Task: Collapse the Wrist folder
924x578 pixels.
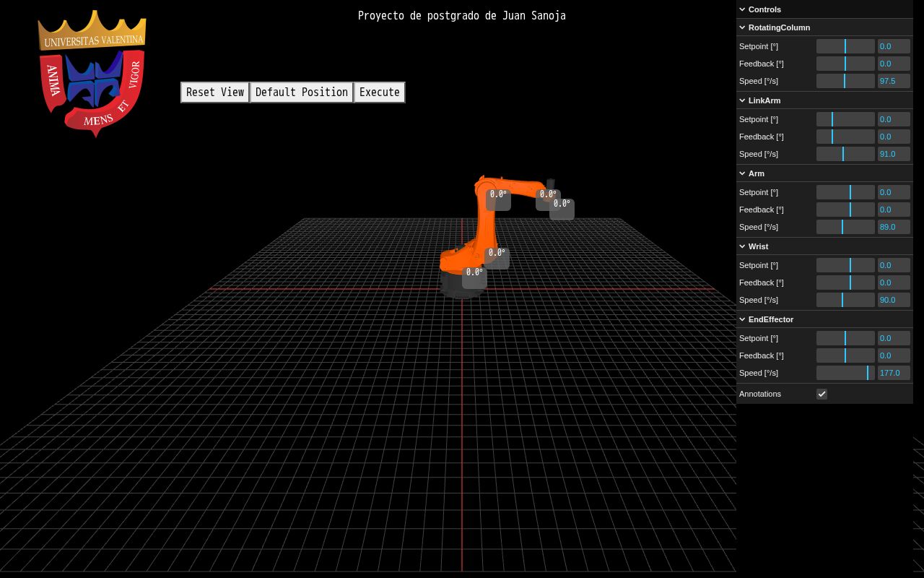Action: tap(824, 246)
